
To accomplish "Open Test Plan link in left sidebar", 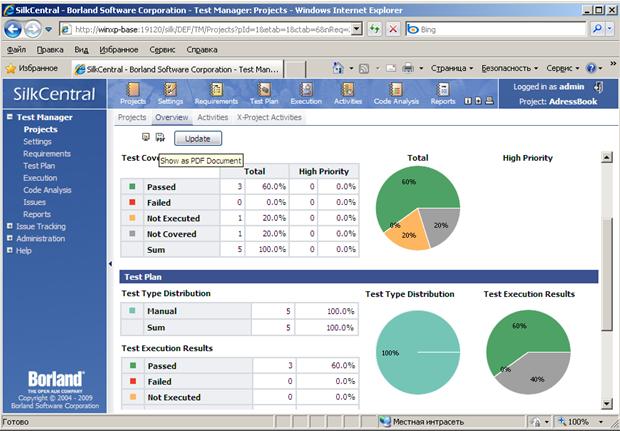I will 39,166.
